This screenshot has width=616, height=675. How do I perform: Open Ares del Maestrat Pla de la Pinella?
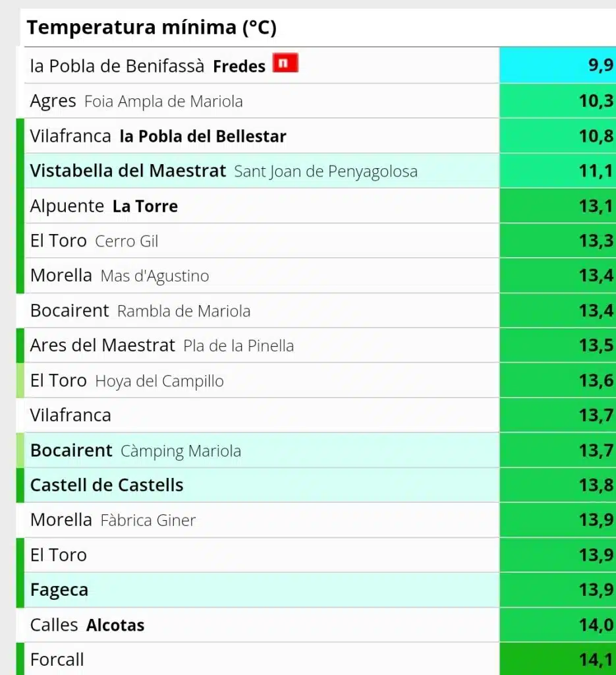pos(262,345)
